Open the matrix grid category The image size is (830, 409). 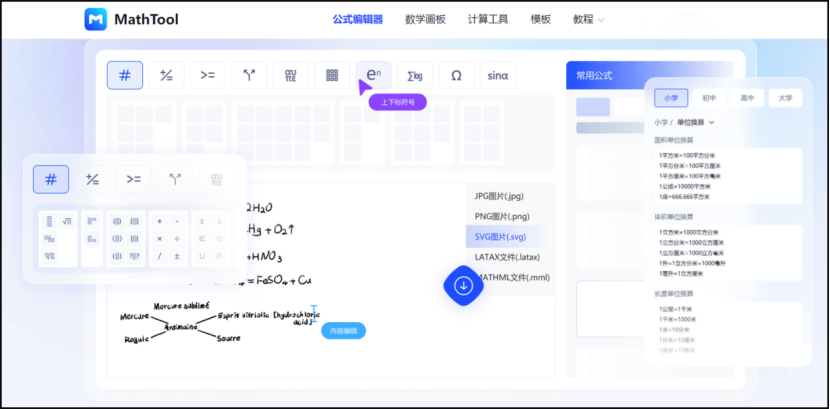click(332, 75)
